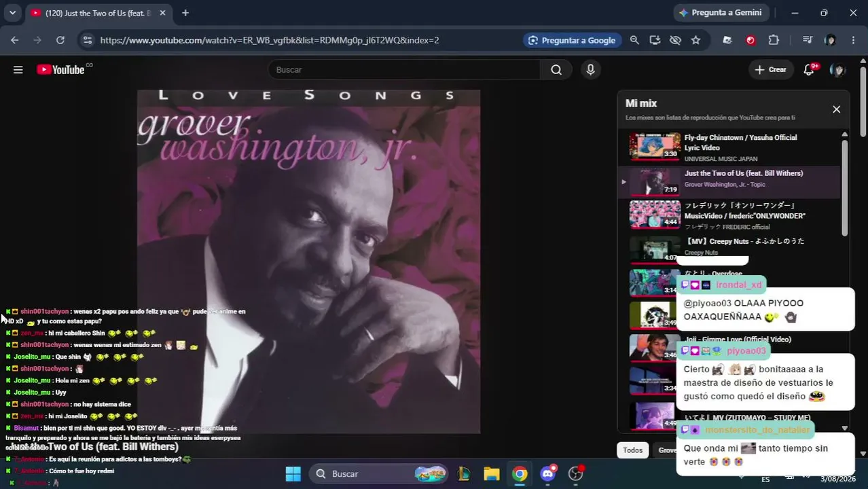Click the Grover Washington Jr. album artwork video
868x489 pixels.
tap(308, 261)
